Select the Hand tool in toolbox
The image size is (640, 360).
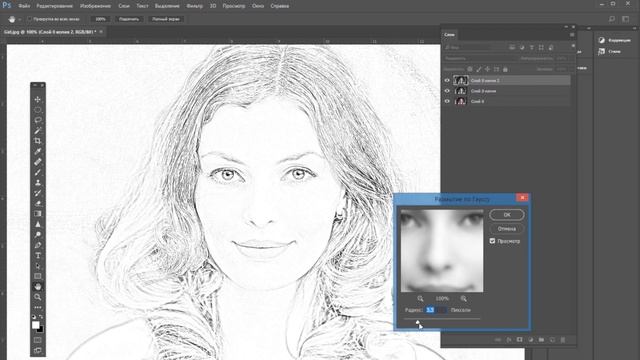(x=38, y=287)
